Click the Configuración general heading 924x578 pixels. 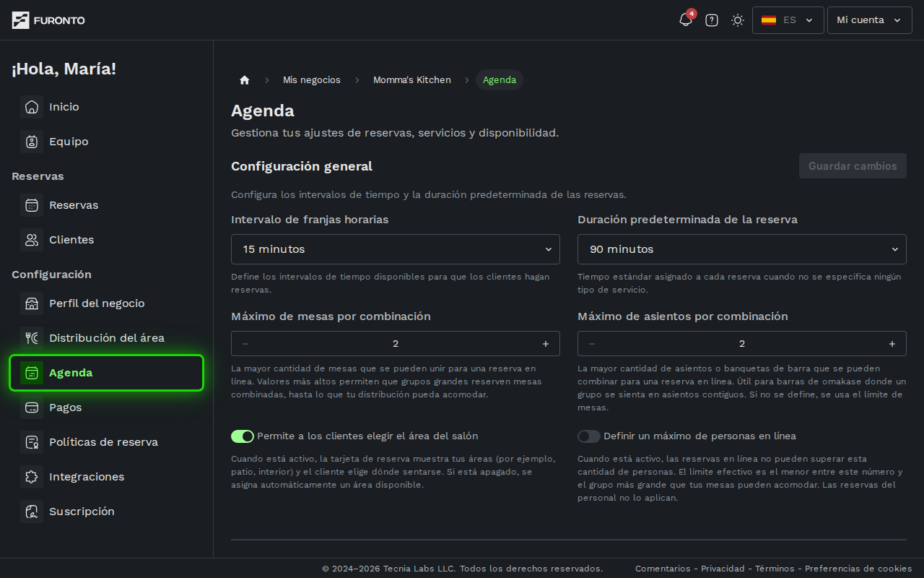[302, 166]
